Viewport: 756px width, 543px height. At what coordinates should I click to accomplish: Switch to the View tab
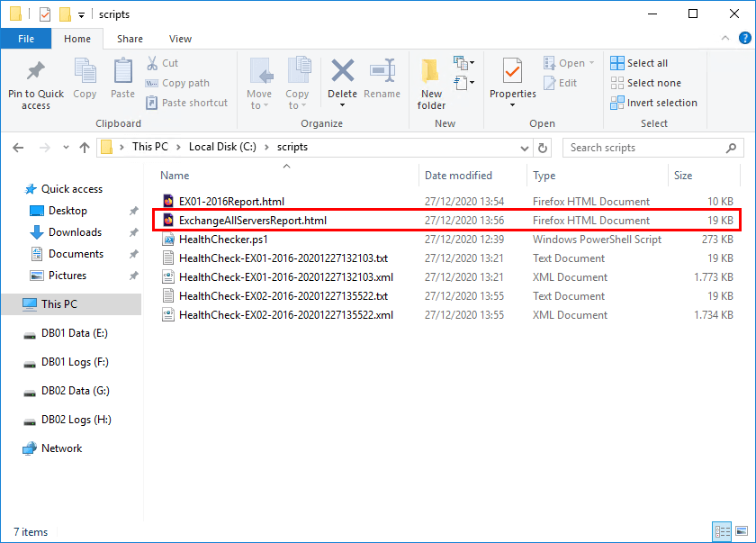click(x=180, y=39)
